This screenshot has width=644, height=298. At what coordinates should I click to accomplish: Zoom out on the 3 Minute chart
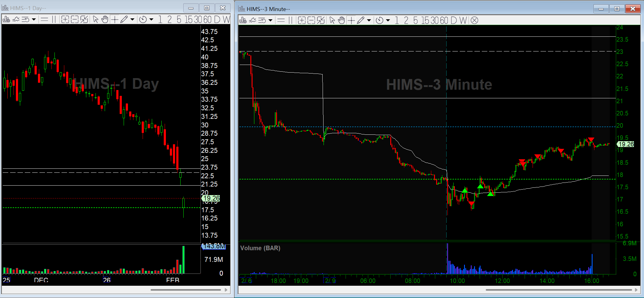click(x=311, y=20)
